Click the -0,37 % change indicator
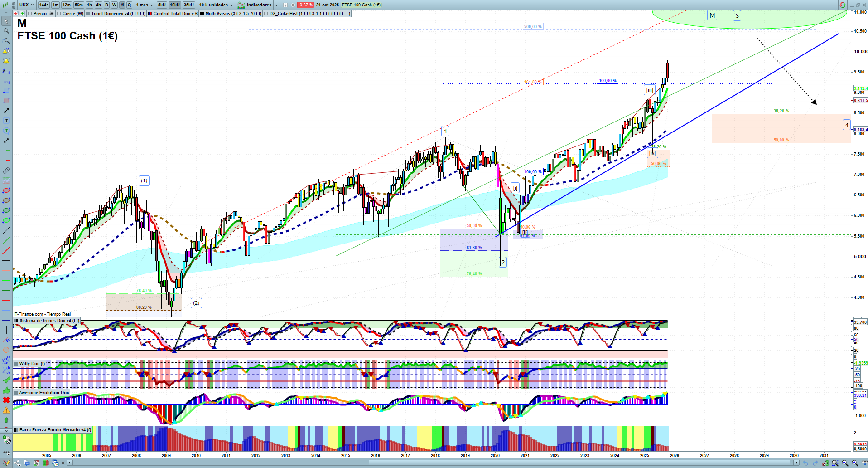868x468 pixels. (x=305, y=5)
